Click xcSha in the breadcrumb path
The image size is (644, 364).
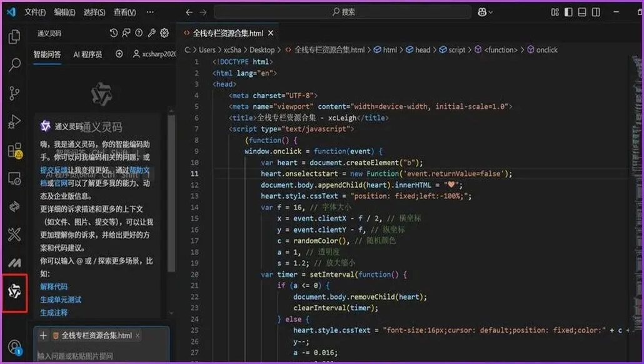point(233,49)
